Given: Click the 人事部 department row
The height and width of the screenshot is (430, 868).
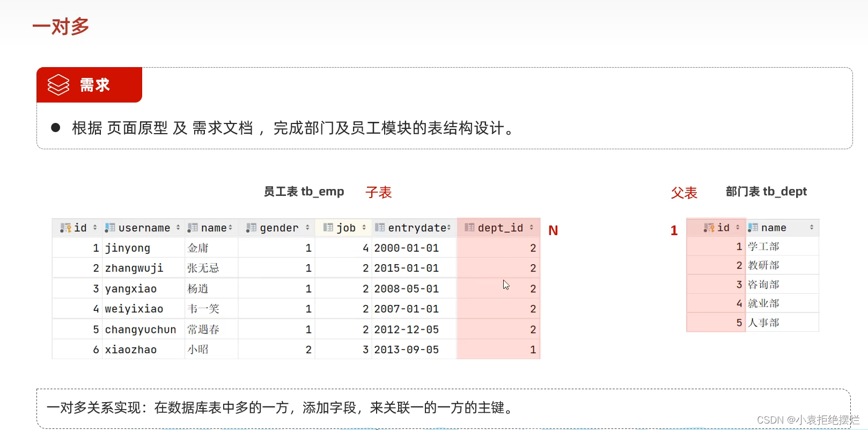Looking at the screenshot, I should click(753, 323).
